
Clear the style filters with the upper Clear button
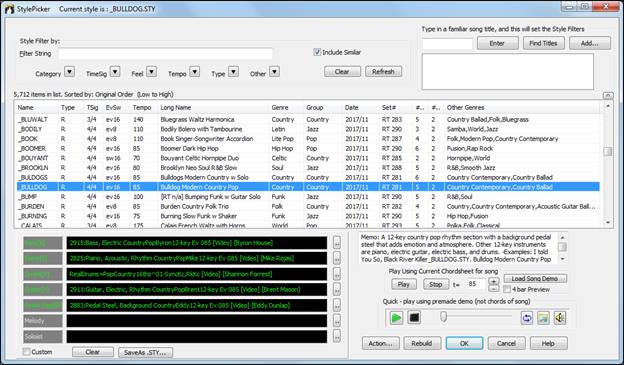[x=342, y=72]
